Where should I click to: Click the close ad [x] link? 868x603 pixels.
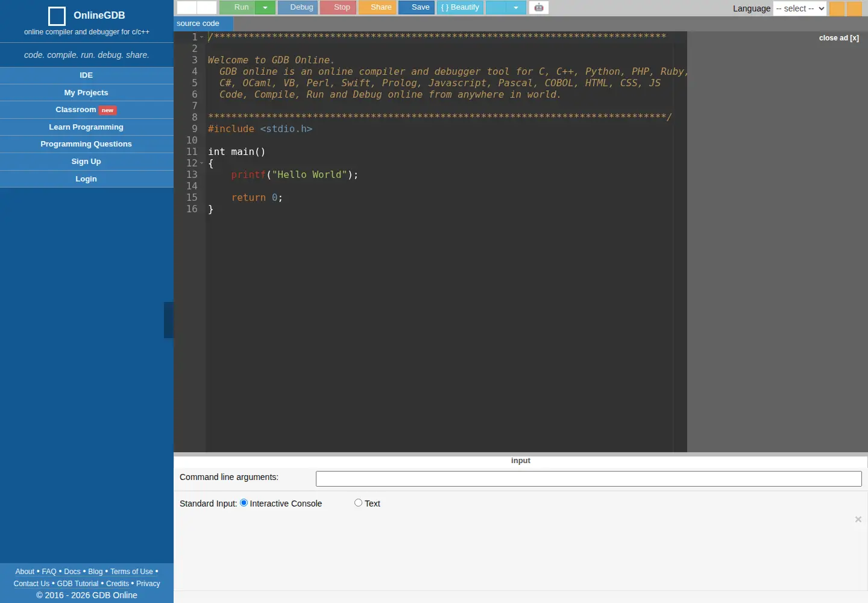pos(839,38)
